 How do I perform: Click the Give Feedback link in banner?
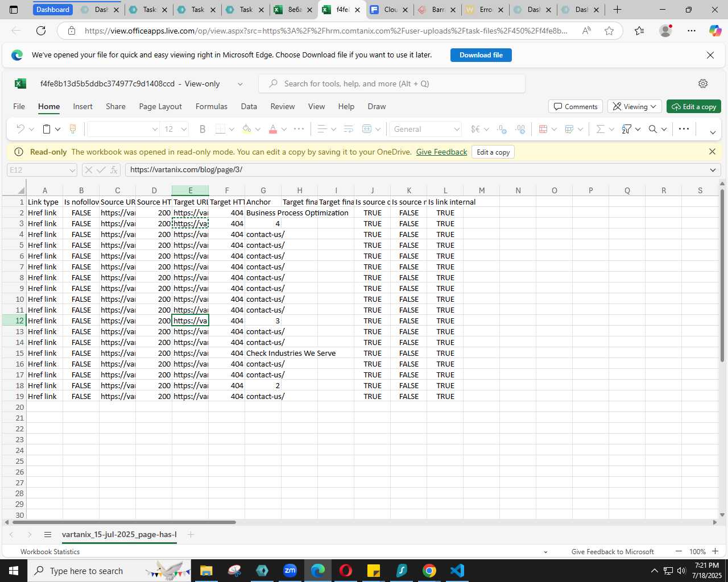pyautogui.click(x=441, y=152)
